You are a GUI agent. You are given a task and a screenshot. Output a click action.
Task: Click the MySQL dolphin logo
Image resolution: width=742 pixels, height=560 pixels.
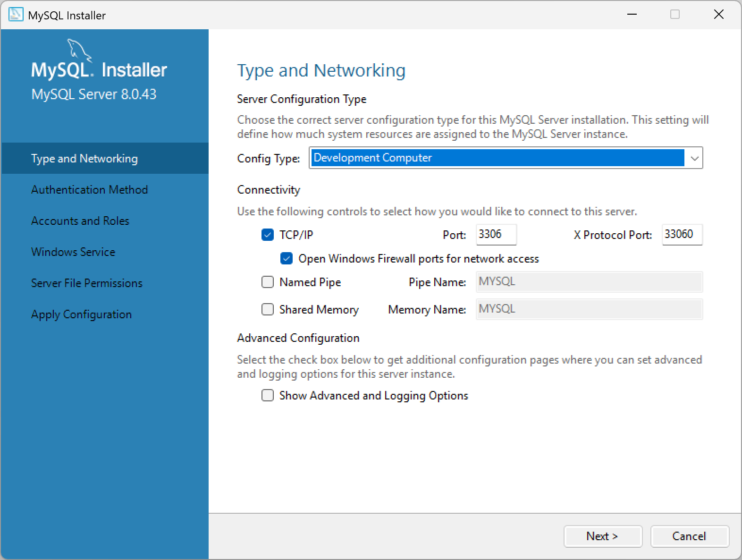[x=79, y=50]
